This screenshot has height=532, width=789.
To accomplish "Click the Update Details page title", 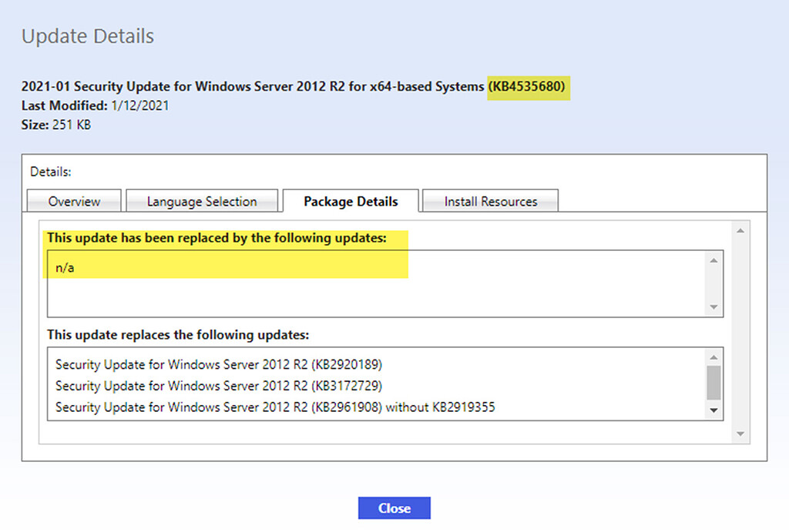I will [87, 35].
